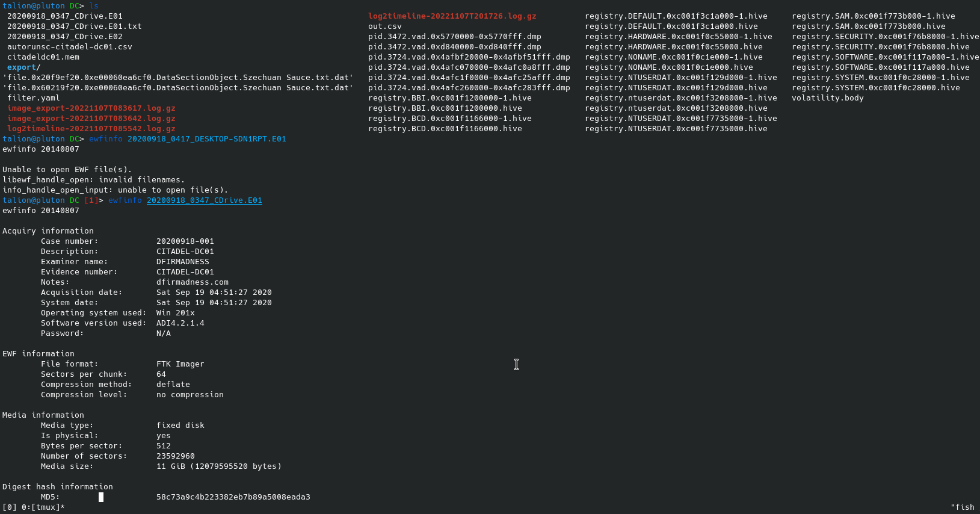
Task: Click the red image_export-20221107T083617.log.gz entry
Action: click(x=91, y=108)
